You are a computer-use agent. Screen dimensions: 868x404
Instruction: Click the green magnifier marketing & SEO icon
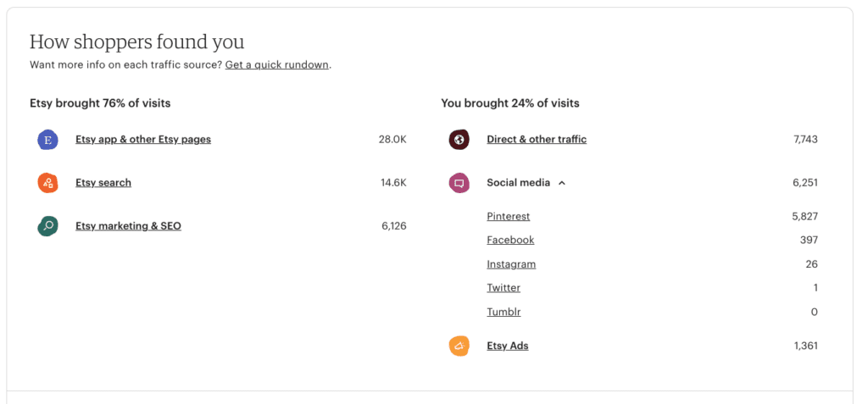click(47, 226)
